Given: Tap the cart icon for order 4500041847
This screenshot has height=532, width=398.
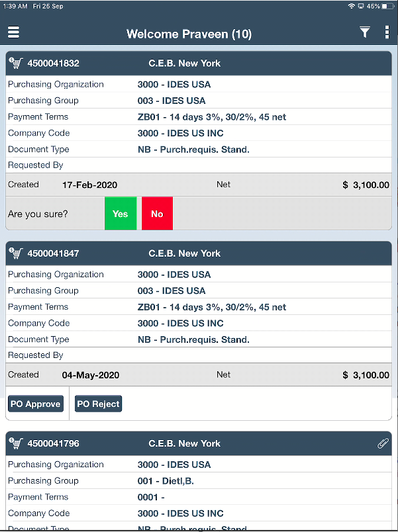Looking at the screenshot, I should 16,253.
